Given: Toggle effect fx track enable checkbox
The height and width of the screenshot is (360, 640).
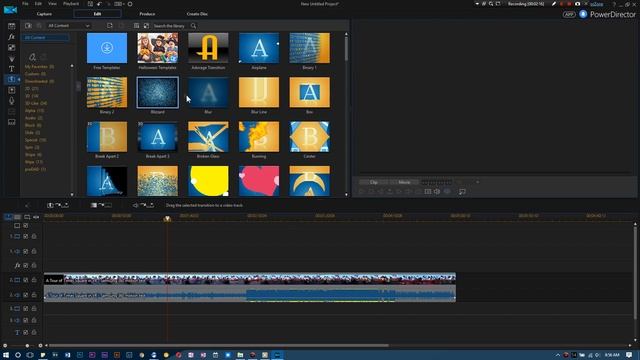Looking at the screenshot, I should [x=26, y=265].
